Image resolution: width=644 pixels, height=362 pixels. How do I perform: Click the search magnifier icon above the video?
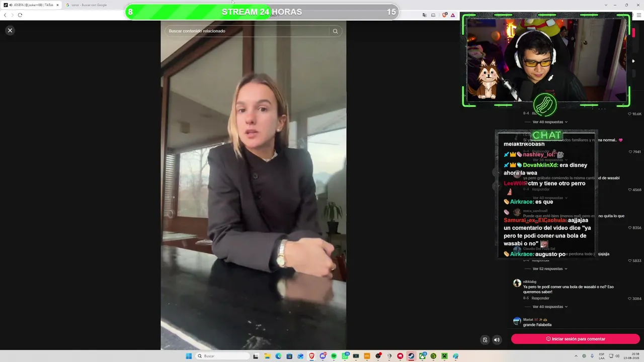(x=335, y=31)
